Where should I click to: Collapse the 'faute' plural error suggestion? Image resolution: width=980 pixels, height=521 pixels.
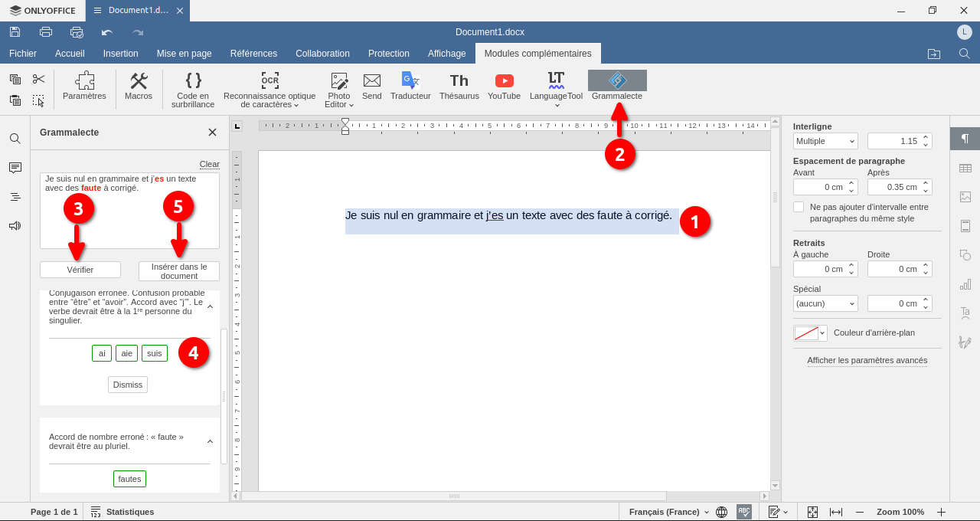click(x=210, y=442)
